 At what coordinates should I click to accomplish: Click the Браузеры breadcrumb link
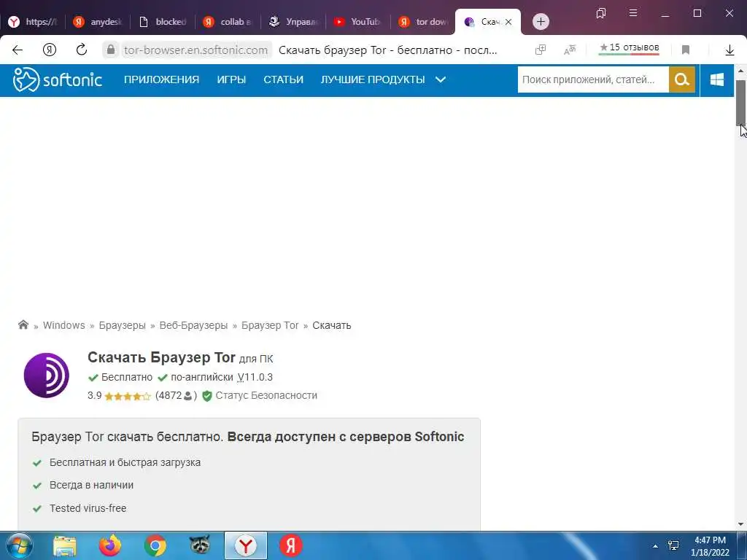pos(122,325)
